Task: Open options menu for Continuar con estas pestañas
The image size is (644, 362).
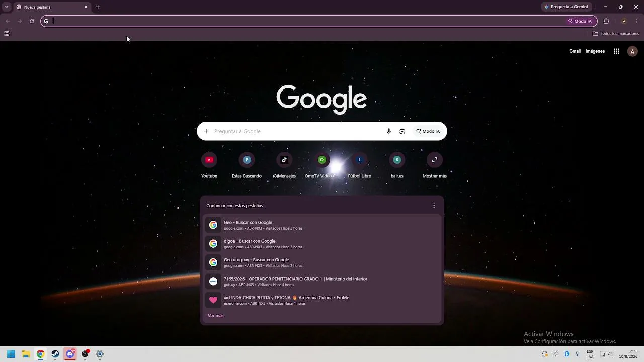Action: pyautogui.click(x=434, y=206)
